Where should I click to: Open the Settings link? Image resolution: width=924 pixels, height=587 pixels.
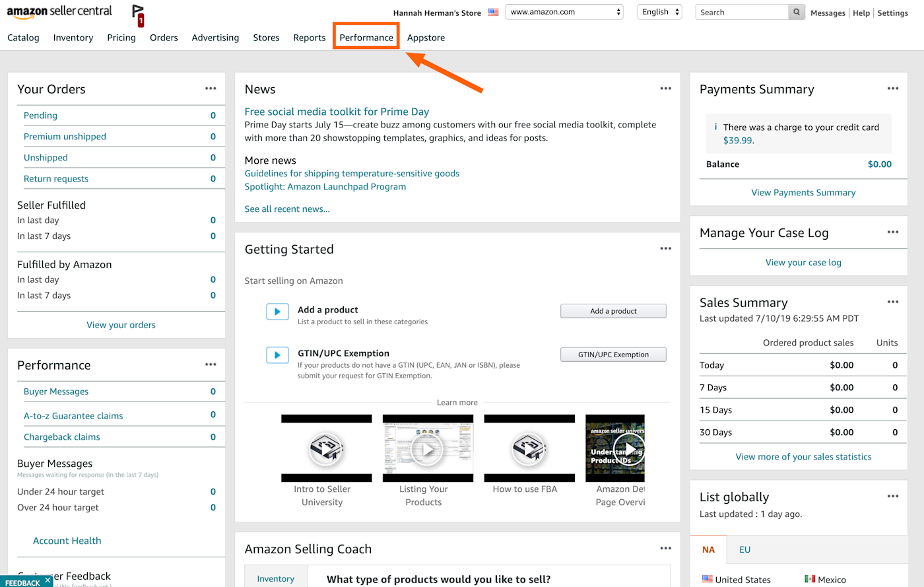[x=893, y=13]
